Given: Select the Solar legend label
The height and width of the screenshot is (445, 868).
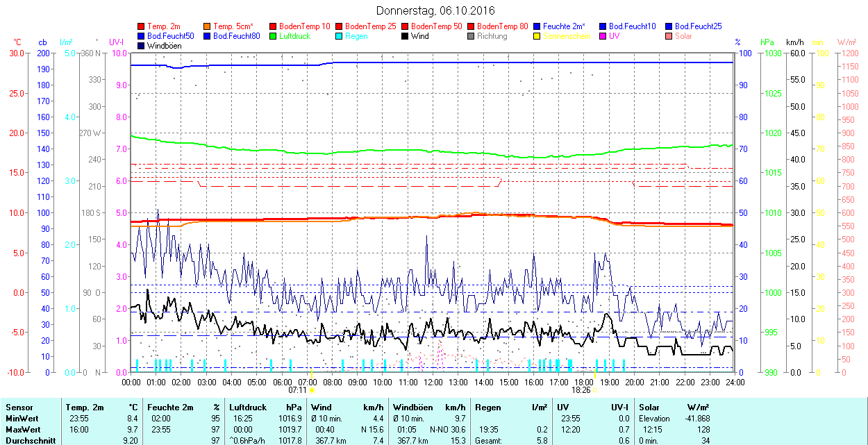Looking at the screenshot, I should [x=684, y=36].
